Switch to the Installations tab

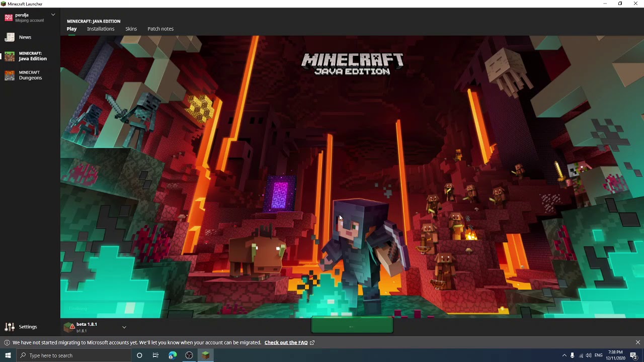(101, 29)
